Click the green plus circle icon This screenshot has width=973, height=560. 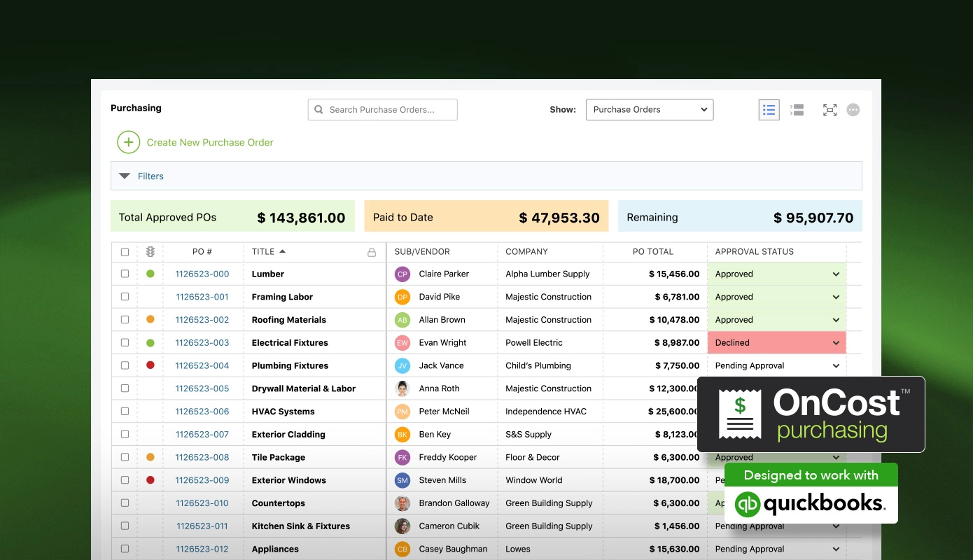click(128, 142)
